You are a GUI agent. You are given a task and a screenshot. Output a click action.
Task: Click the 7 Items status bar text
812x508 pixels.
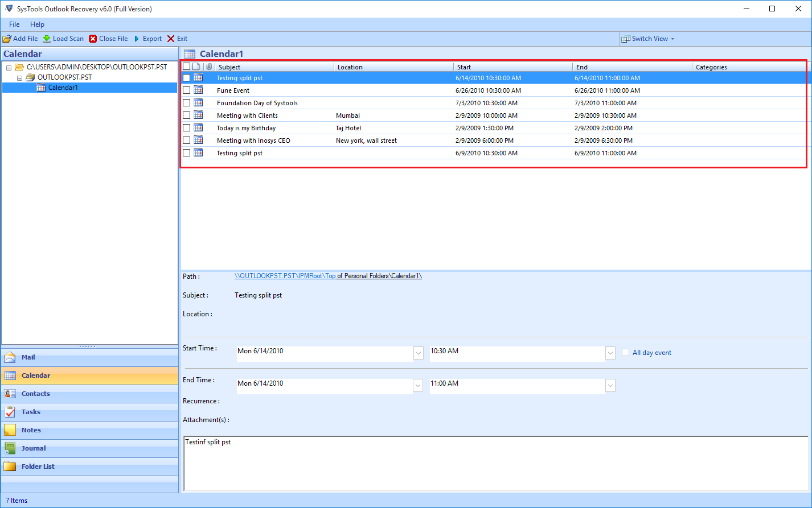click(x=17, y=501)
